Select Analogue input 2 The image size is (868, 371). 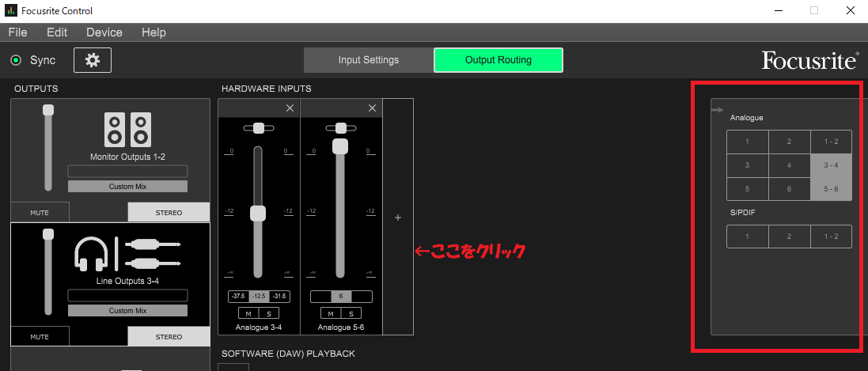tap(790, 142)
